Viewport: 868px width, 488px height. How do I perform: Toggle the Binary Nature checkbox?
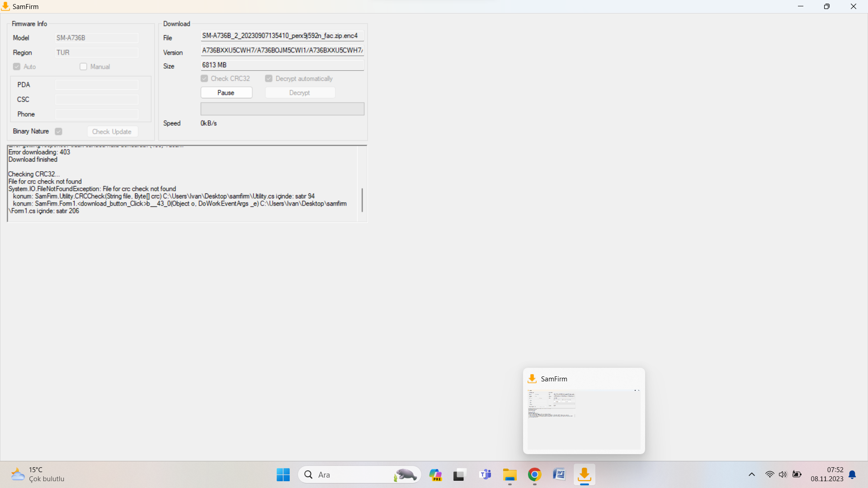point(58,131)
